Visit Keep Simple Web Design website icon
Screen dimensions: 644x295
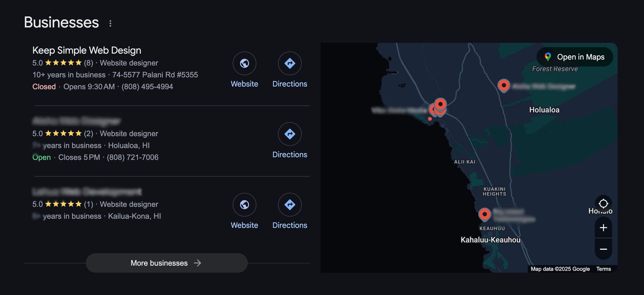pos(245,63)
